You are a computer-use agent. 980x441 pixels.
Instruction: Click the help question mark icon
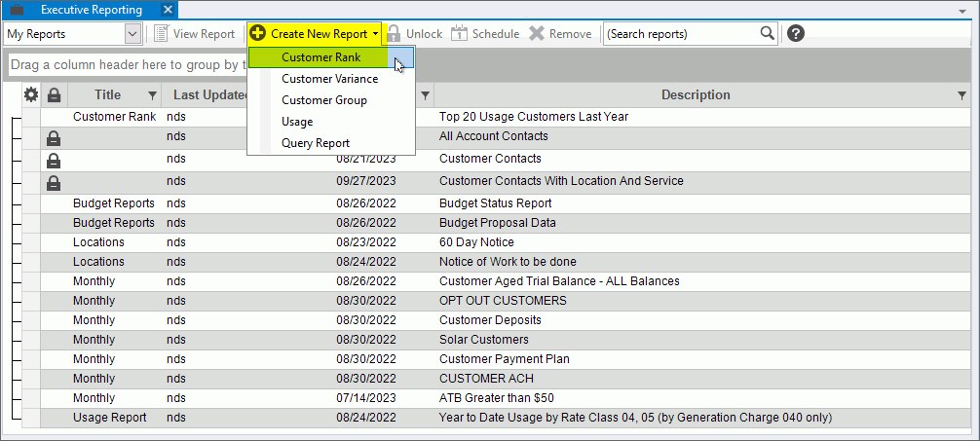coord(796,34)
